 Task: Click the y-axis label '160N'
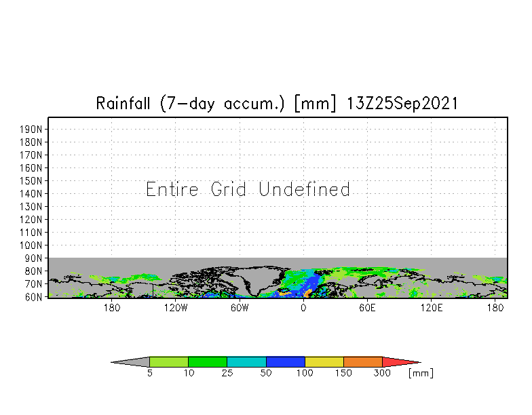click(x=31, y=168)
